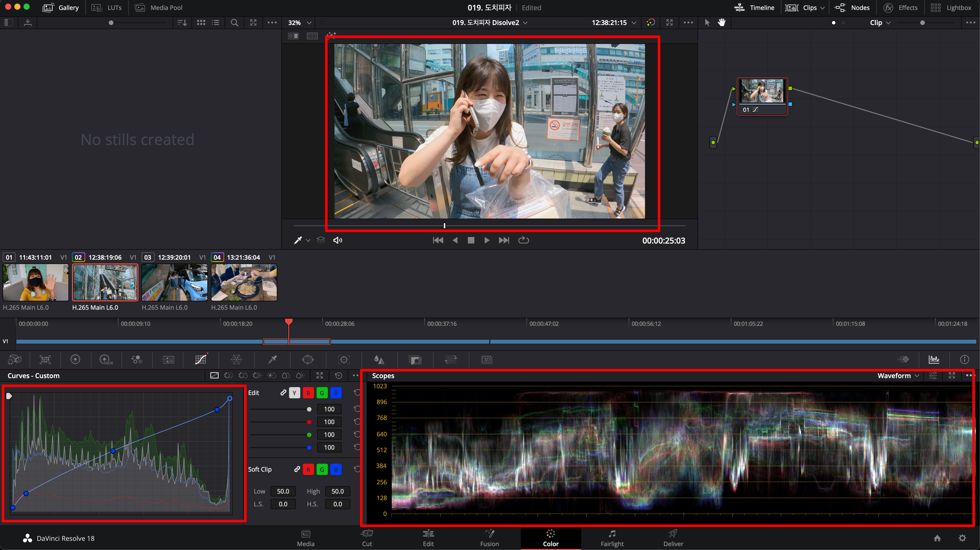Toggle the red curve Edit channel
This screenshot has width=980, height=550.
tap(308, 393)
